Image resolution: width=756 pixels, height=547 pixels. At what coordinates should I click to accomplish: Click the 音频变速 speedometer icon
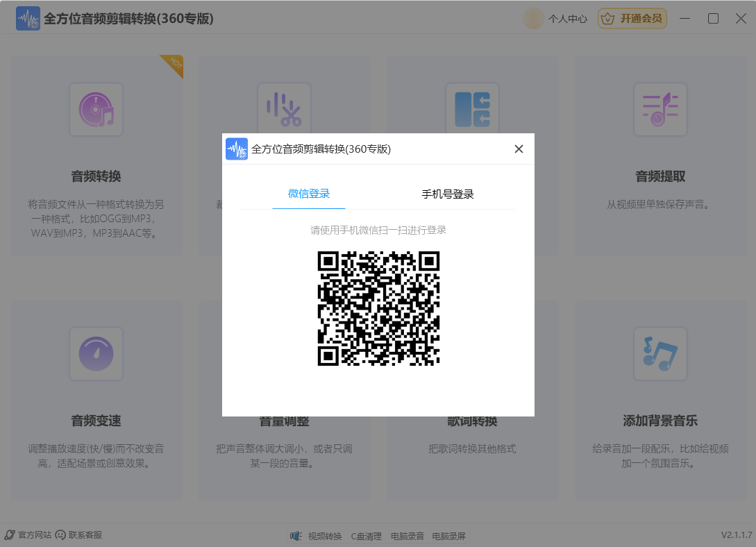(96, 354)
